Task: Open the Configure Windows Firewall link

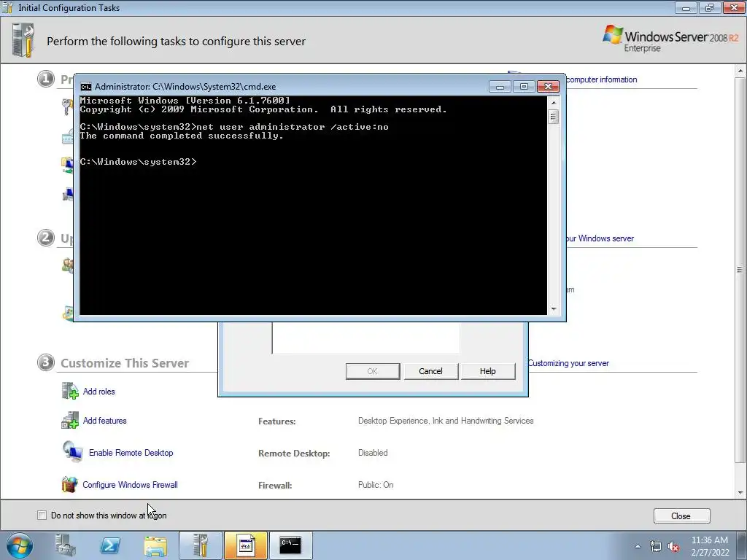Action: point(130,485)
